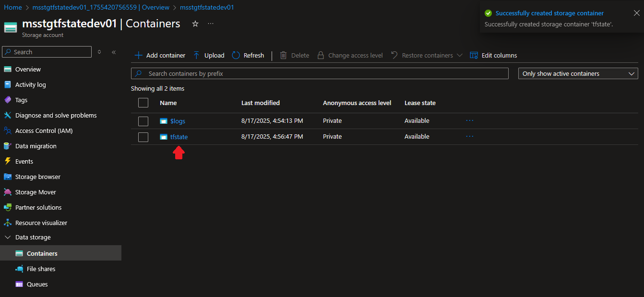
Task: Click the Data migration icon
Action: pos(8,146)
